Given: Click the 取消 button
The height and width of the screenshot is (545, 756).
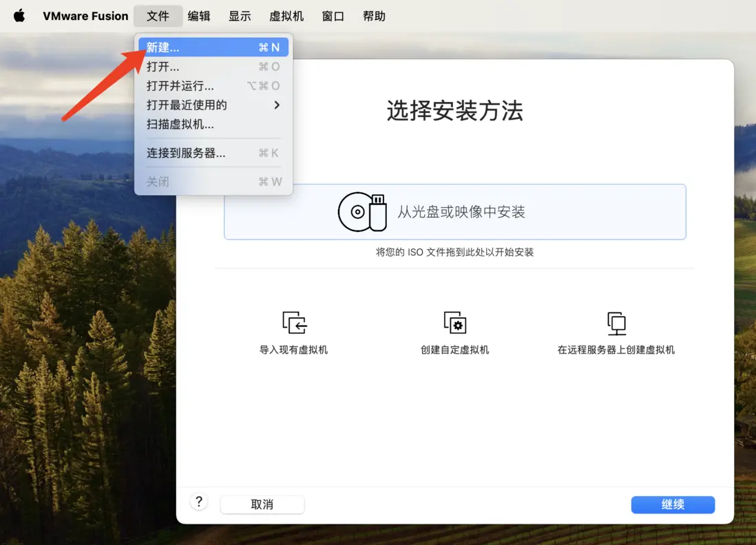Looking at the screenshot, I should (x=262, y=504).
